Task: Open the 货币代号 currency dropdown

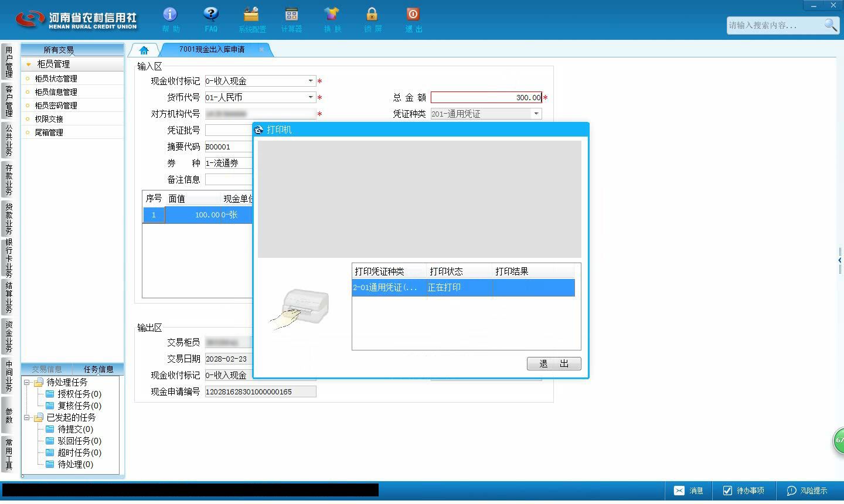Action: coord(311,97)
